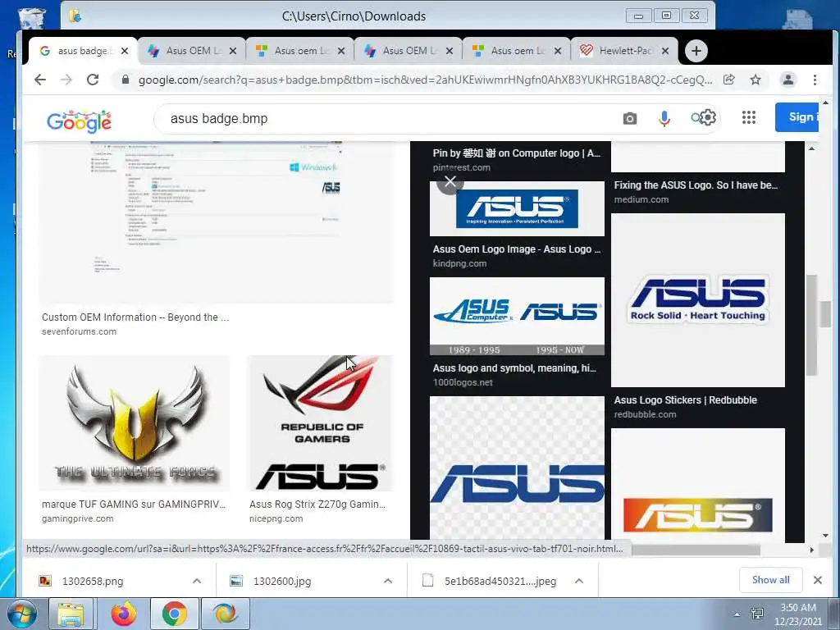840x630 pixels.
Task: Open the Asus Rog Strix nicepng.com link
Action: click(317, 504)
